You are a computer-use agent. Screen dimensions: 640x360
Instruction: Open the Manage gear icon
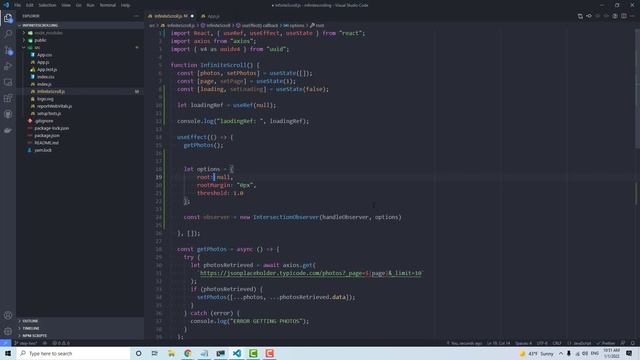click(8, 331)
